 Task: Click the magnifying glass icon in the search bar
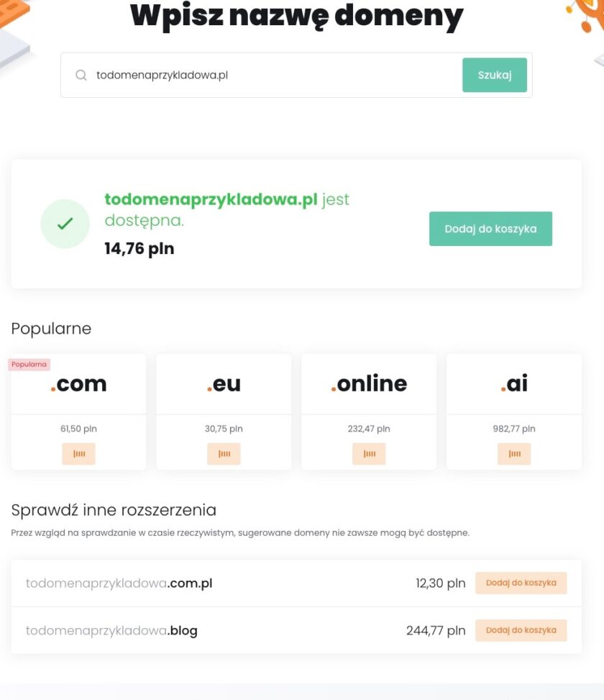[81, 74]
